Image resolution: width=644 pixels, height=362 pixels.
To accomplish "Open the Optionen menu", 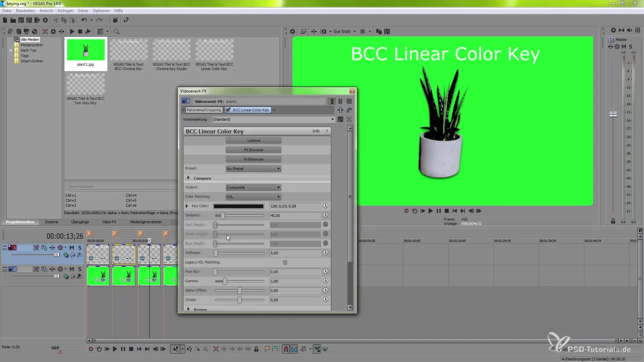I will tap(101, 11).
